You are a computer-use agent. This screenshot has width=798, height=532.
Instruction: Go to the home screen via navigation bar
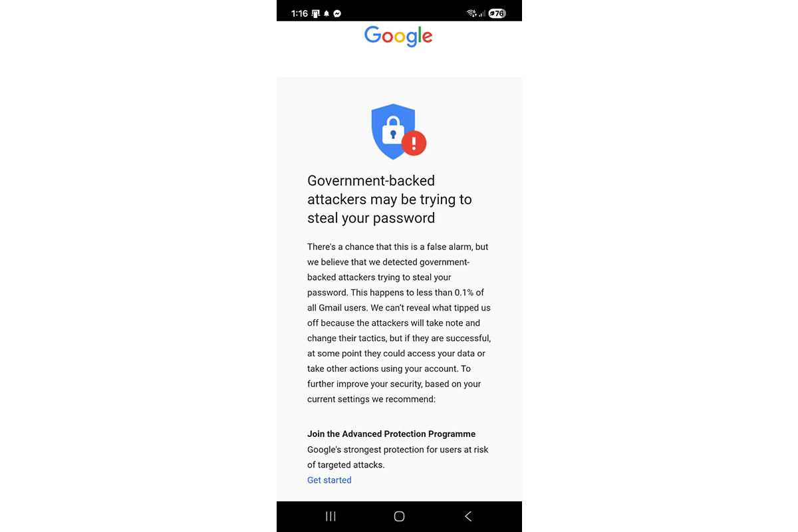pos(399,516)
